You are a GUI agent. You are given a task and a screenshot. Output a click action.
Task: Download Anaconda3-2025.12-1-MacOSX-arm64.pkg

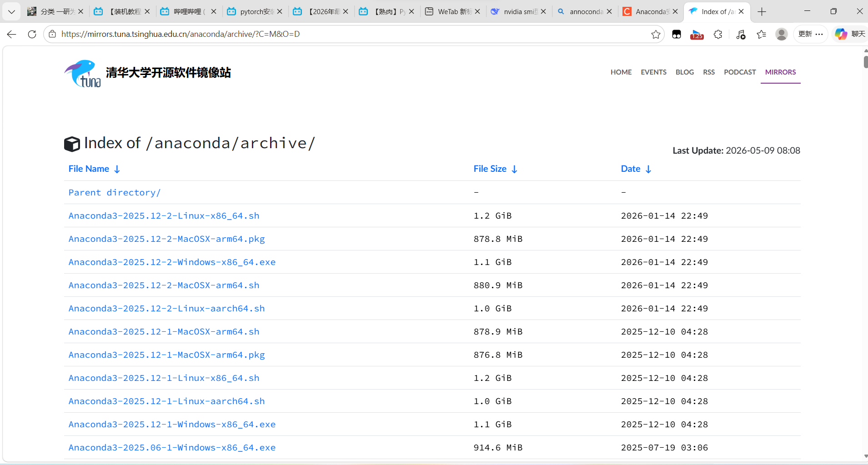(x=166, y=355)
